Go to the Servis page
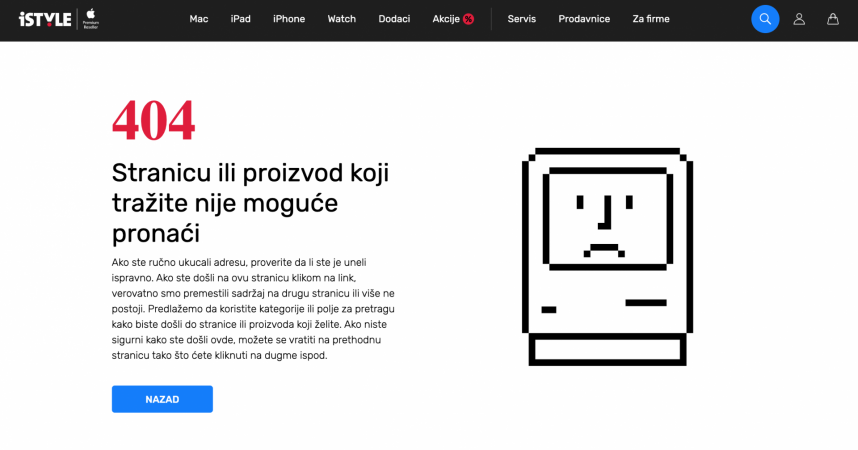 pos(521,19)
